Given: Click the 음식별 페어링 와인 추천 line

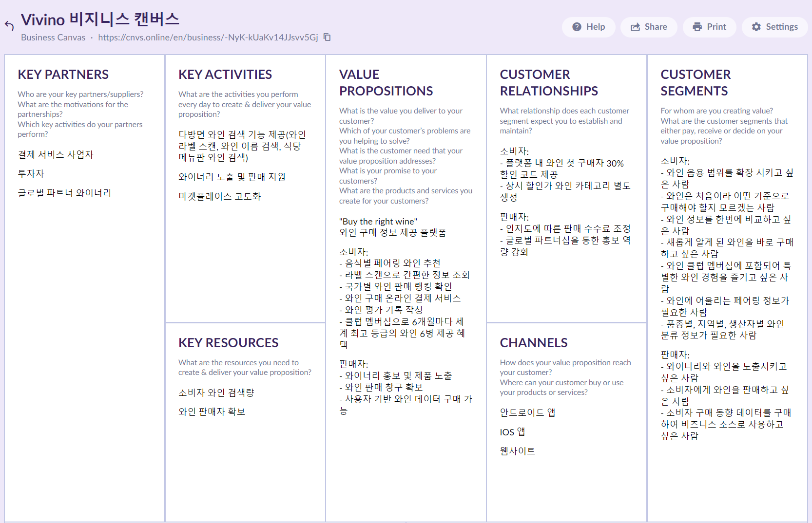Looking at the screenshot, I should 390,263.
